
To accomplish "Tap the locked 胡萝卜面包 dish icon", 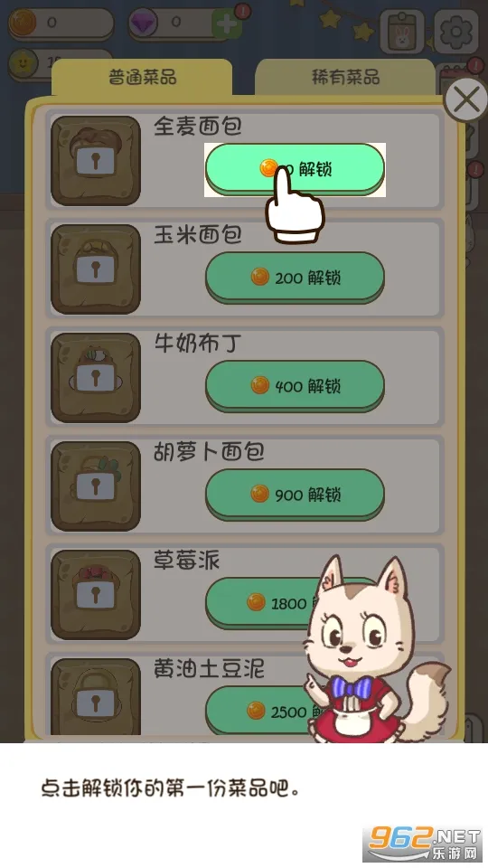I will [96, 486].
